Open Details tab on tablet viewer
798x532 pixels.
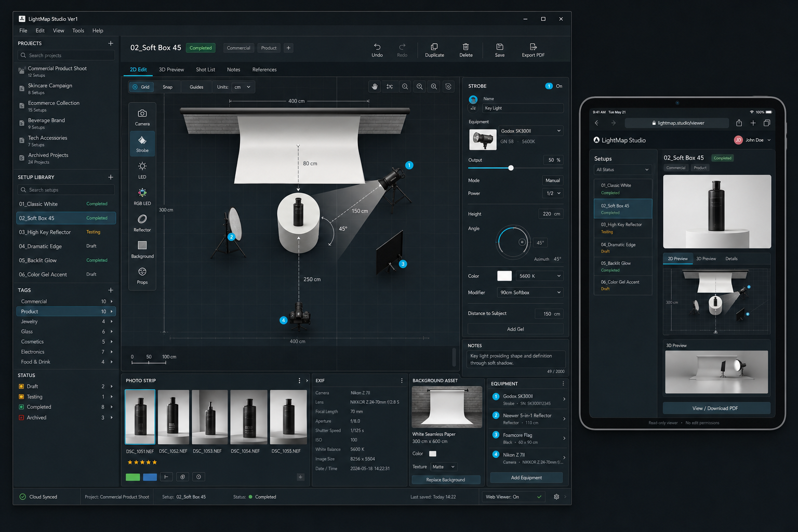point(731,259)
